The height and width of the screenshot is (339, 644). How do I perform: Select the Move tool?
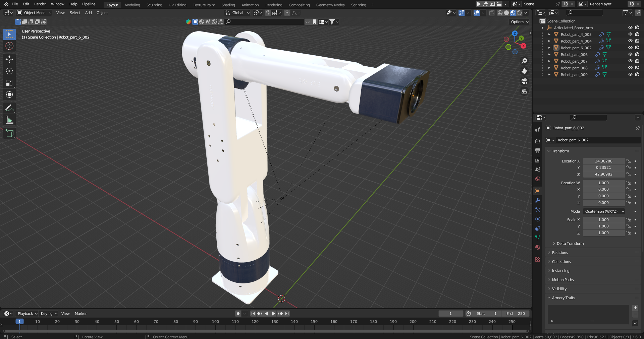pos(9,59)
